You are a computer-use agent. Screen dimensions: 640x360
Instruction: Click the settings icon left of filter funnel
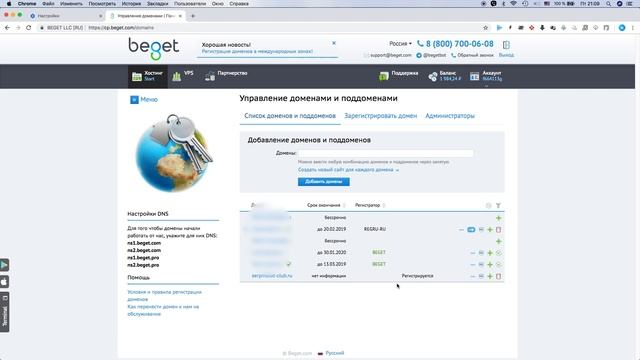[489, 206]
